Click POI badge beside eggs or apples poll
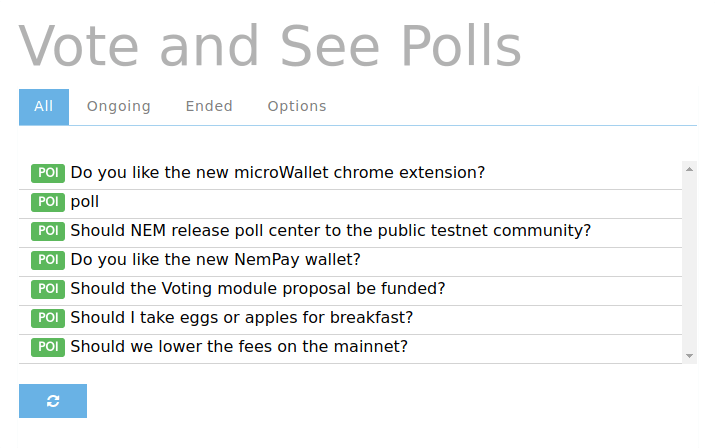The height and width of the screenshot is (448, 715). 47,318
